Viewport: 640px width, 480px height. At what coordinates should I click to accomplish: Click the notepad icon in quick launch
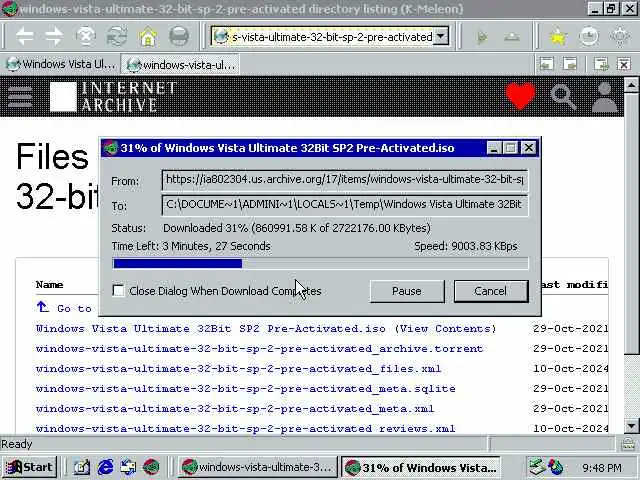click(x=82, y=467)
